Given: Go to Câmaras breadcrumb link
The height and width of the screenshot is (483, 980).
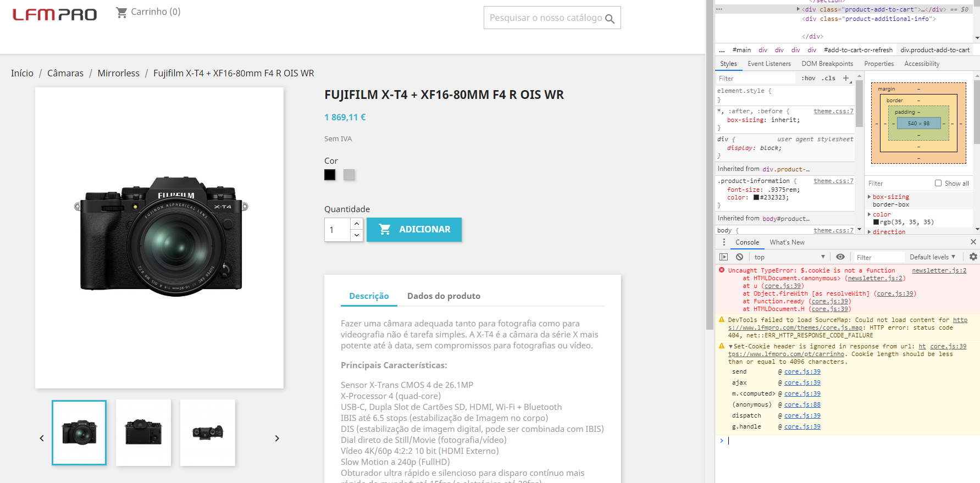Looking at the screenshot, I should pyautogui.click(x=65, y=73).
